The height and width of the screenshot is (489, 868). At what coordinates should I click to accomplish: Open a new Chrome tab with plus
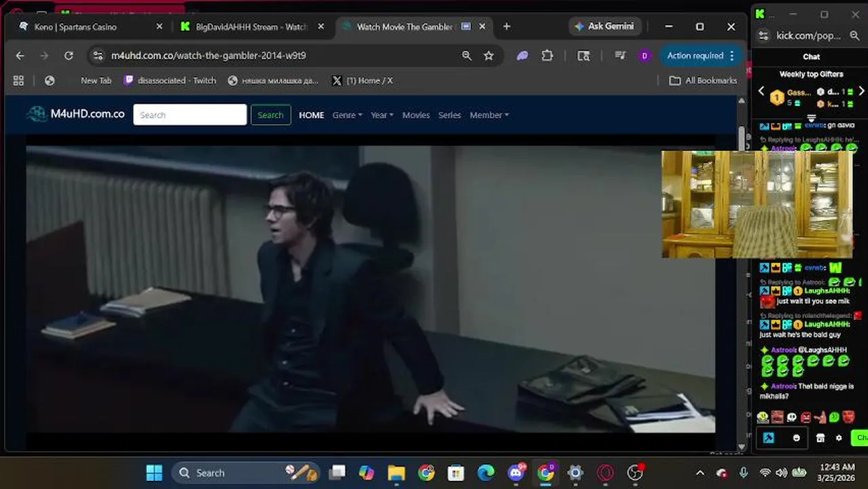(x=507, y=26)
